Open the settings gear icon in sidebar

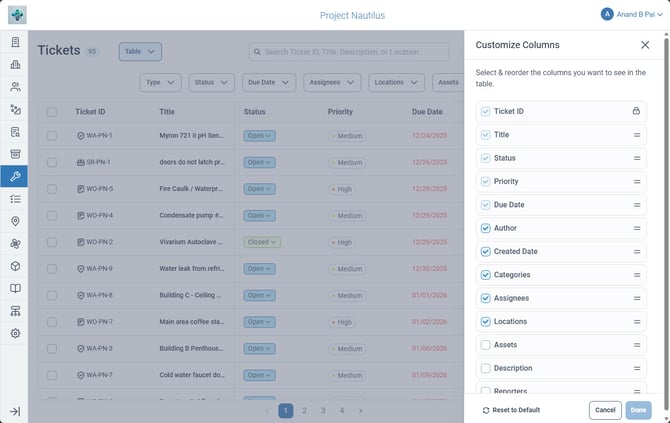15,333
